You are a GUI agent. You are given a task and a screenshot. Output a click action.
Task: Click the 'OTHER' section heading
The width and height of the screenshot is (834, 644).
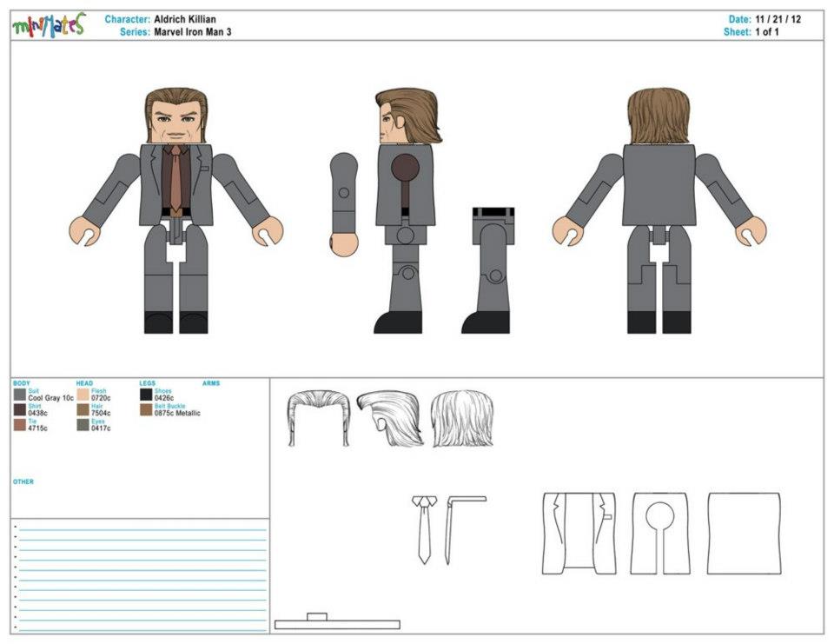pos(23,481)
